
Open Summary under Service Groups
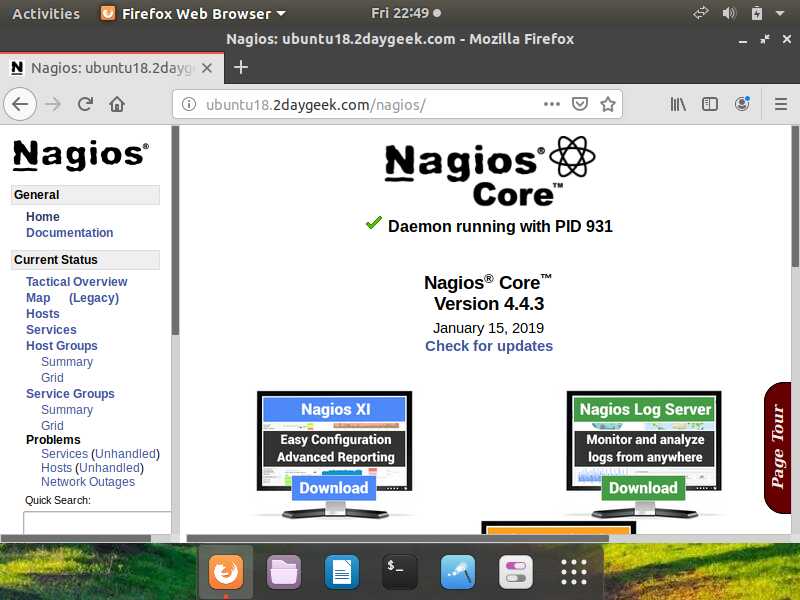coord(67,410)
